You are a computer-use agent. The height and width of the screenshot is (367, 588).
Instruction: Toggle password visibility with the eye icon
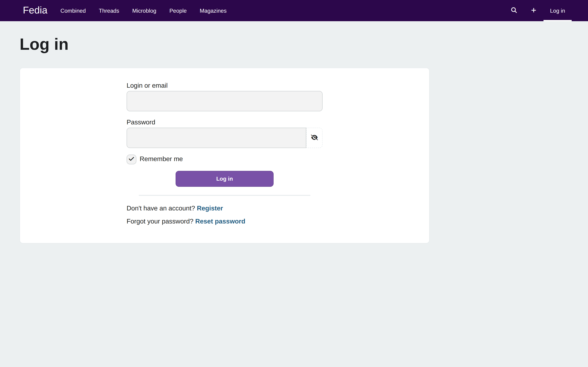[314, 138]
